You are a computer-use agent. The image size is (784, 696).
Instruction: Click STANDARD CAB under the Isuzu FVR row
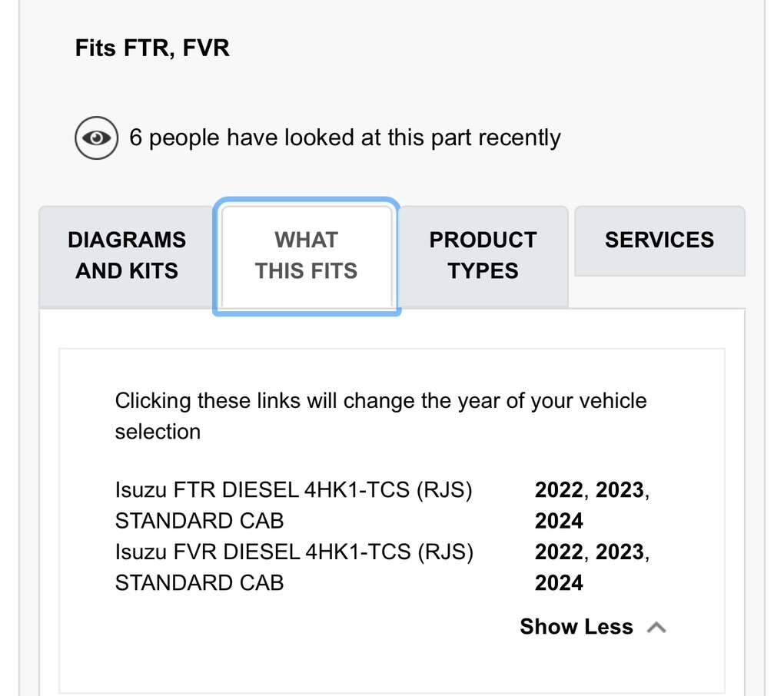pos(199,582)
